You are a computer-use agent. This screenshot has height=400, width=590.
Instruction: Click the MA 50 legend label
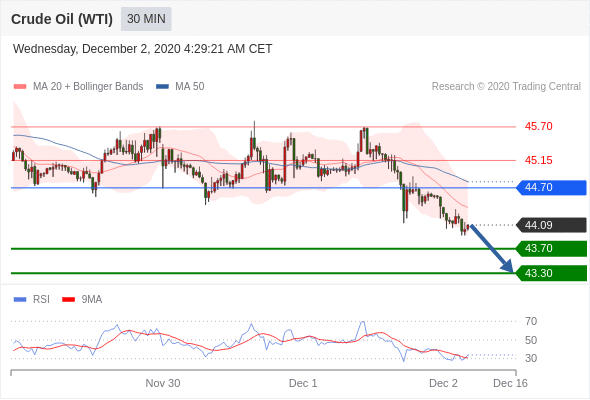(x=190, y=87)
